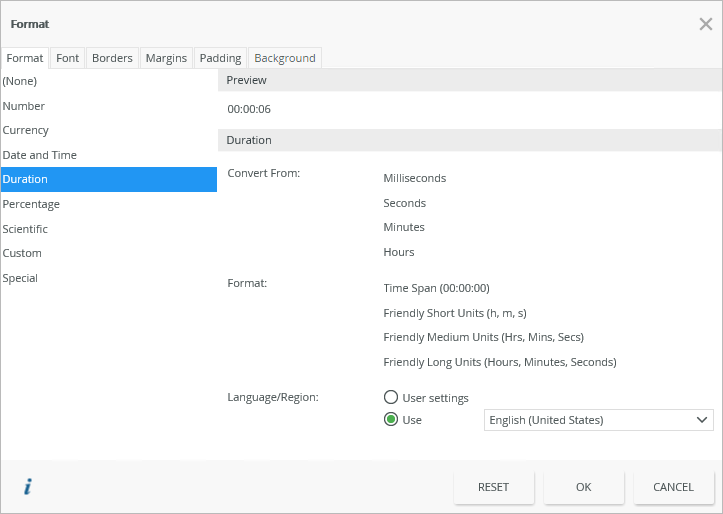Select Time Span (00:00:00) format

pos(436,288)
